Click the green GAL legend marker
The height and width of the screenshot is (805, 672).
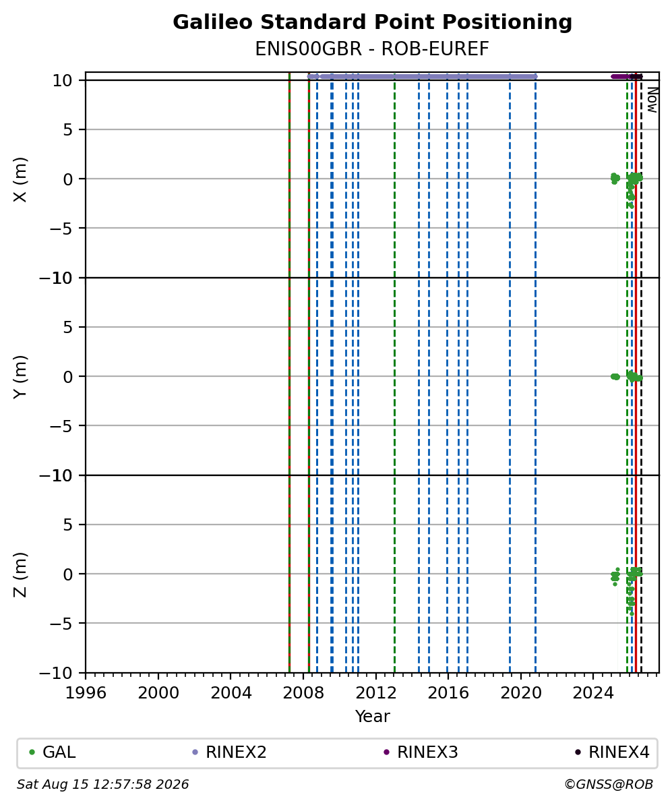(32, 752)
